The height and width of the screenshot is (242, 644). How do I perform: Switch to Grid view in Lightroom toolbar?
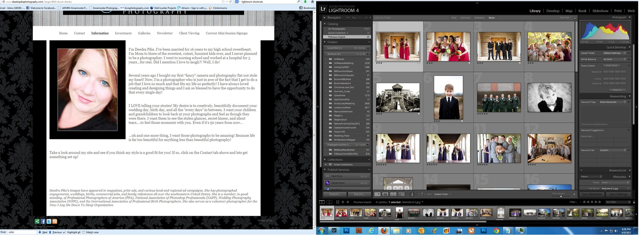[x=377, y=194]
